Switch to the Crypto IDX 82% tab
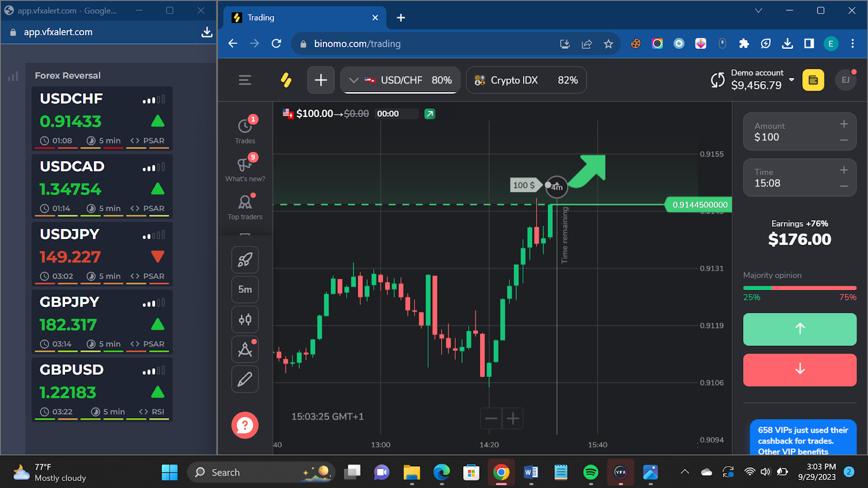Viewport: 868px width, 488px height. pyautogui.click(x=526, y=80)
